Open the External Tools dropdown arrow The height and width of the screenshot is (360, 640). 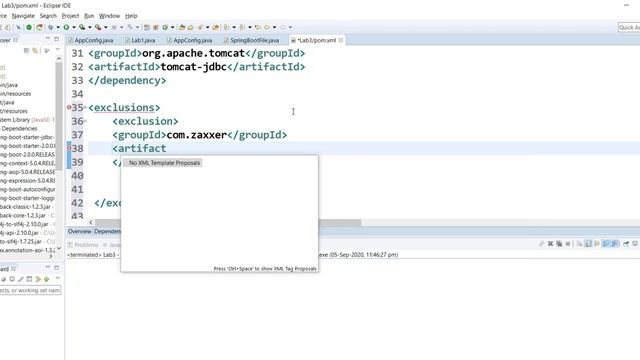106,27
